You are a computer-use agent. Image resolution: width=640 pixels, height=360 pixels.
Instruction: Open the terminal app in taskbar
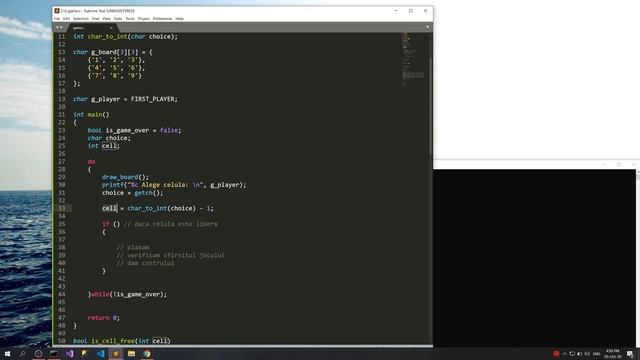(x=54, y=354)
